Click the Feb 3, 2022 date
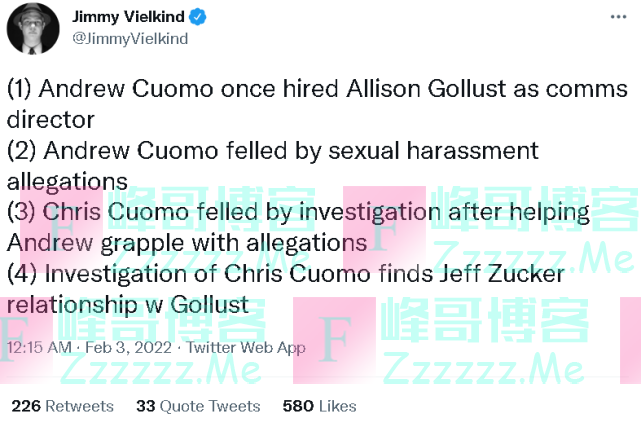Image resolution: width=641 pixels, height=427 pixels. [125, 348]
